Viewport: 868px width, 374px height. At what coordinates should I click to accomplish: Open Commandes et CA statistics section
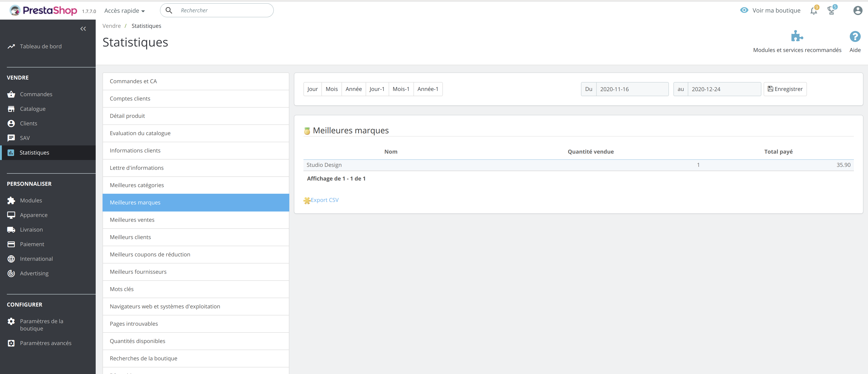tap(133, 81)
